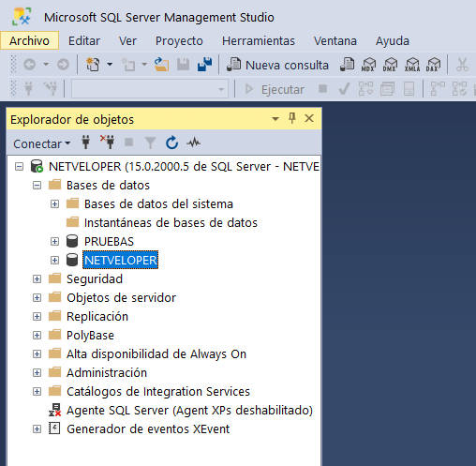Click navigate back arrow icon
The width and height of the screenshot is (476, 466).
(30, 65)
